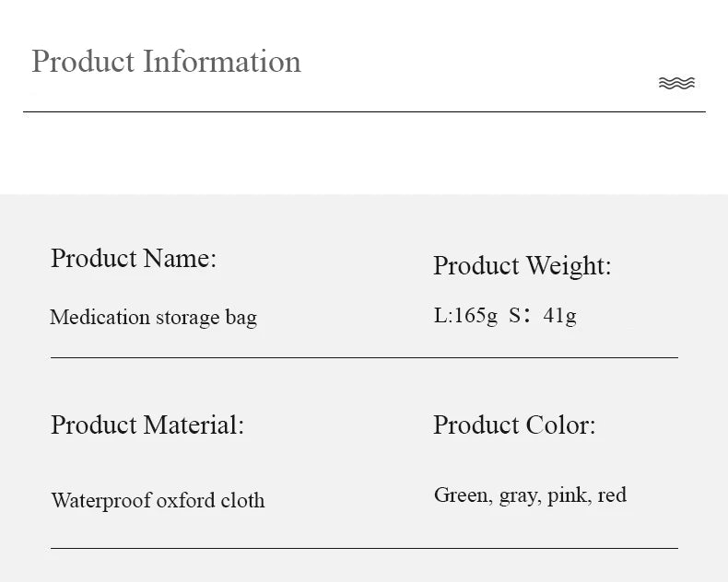This screenshot has width=728, height=582.
Task: Click the divider below Waterproof oxford cloth
Action: tap(364, 548)
